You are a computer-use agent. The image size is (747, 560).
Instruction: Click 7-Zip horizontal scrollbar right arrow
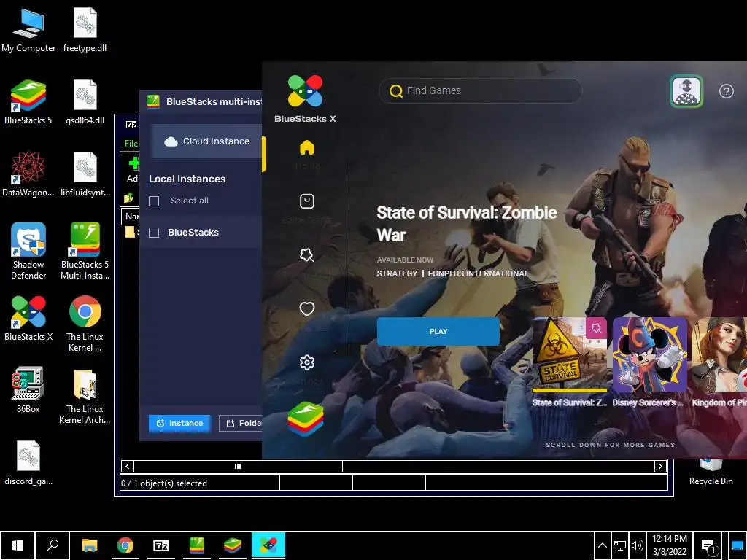click(x=660, y=466)
